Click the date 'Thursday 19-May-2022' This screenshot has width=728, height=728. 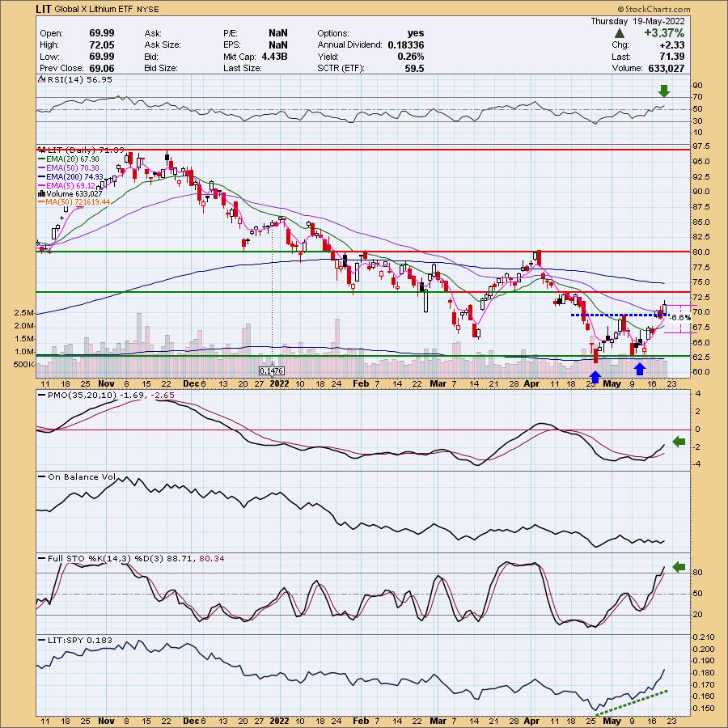point(637,21)
